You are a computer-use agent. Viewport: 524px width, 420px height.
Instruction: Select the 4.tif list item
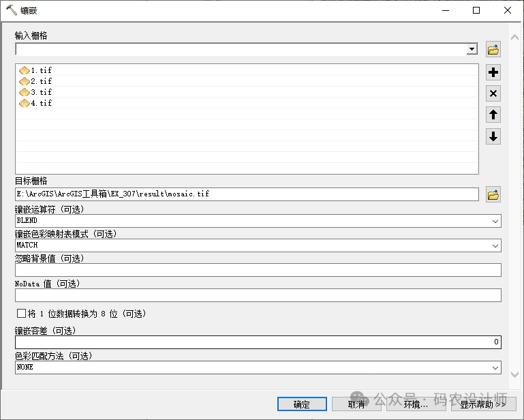point(41,103)
